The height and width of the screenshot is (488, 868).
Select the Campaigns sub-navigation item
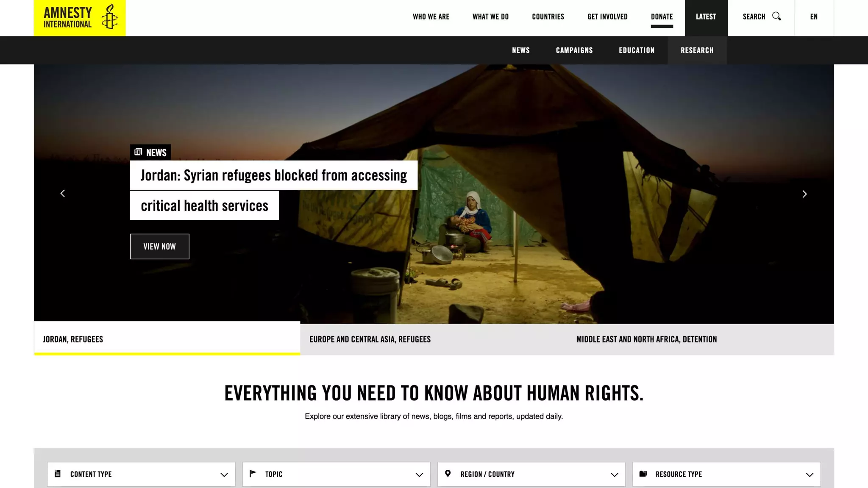[574, 50]
